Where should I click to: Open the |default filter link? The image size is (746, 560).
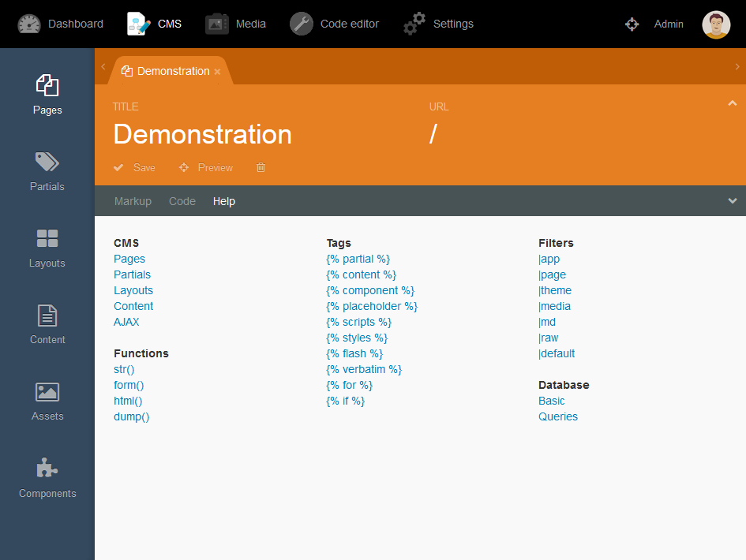pos(557,353)
